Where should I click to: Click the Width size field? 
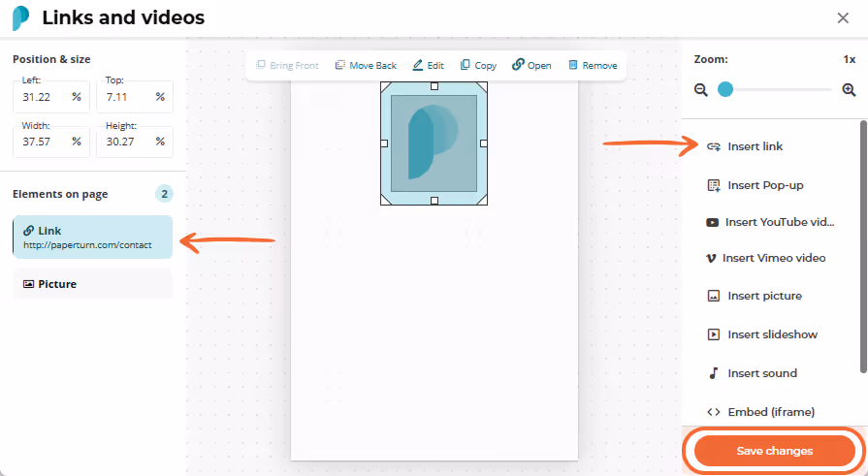51,142
